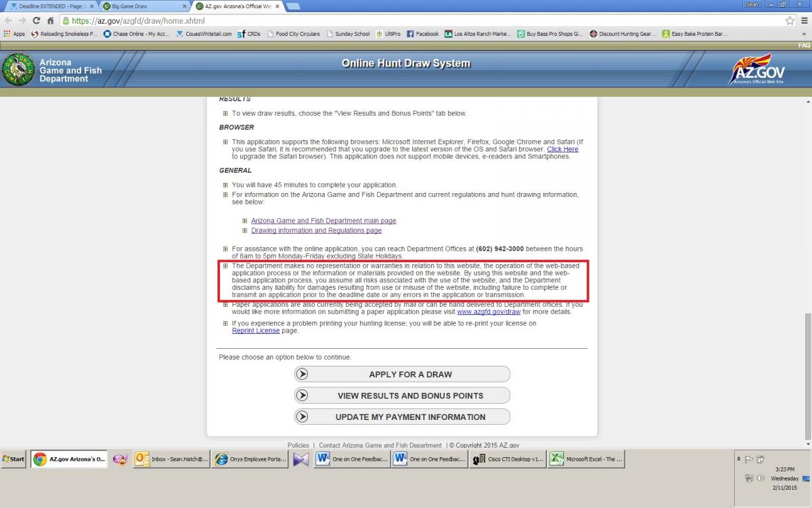Image resolution: width=812 pixels, height=508 pixels.
Task: Click the arrow icon on View Results button
Action: 302,396
